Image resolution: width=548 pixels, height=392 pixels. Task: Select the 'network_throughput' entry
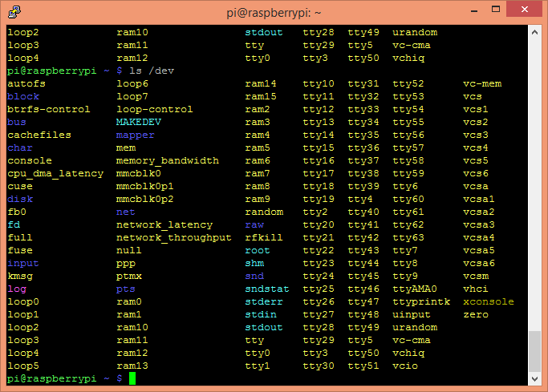coord(173,238)
